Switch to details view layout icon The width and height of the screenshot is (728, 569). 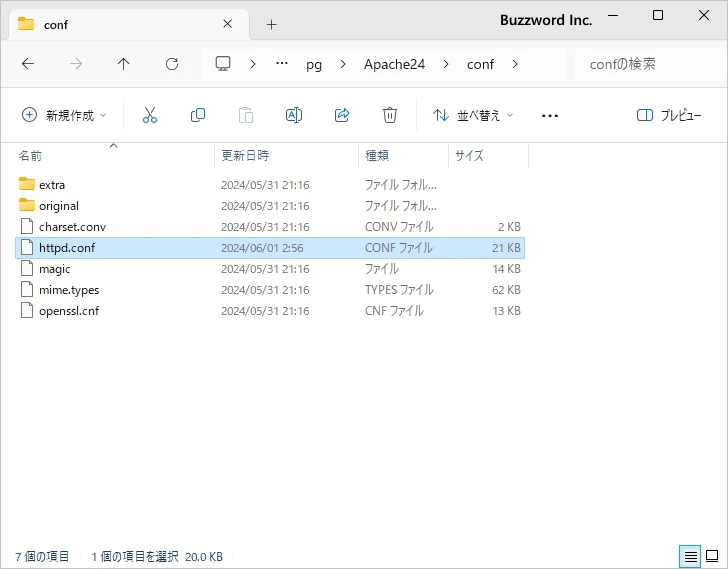click(690, 556)
